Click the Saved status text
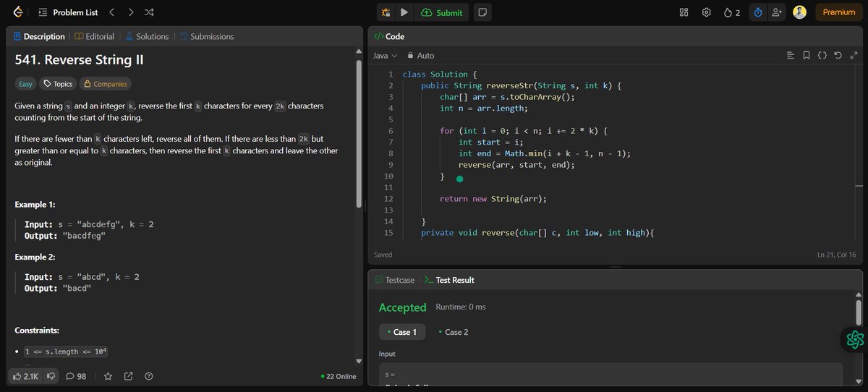 [x=383, y=255]
